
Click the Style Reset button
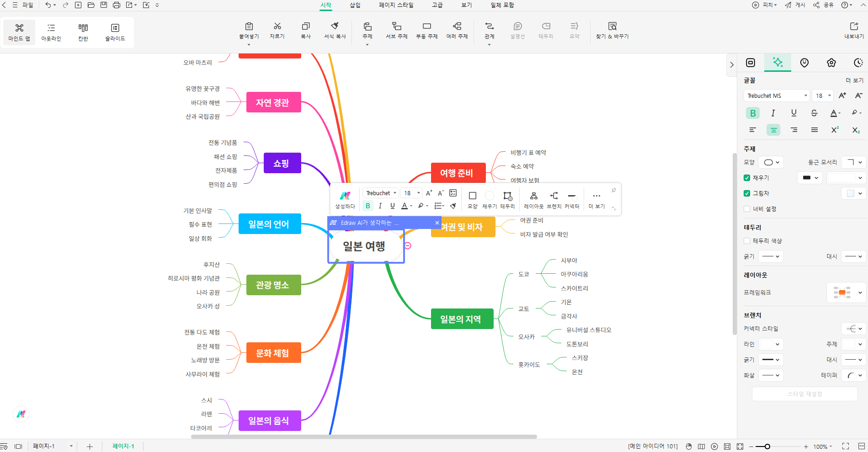click(x=804, y=394)
